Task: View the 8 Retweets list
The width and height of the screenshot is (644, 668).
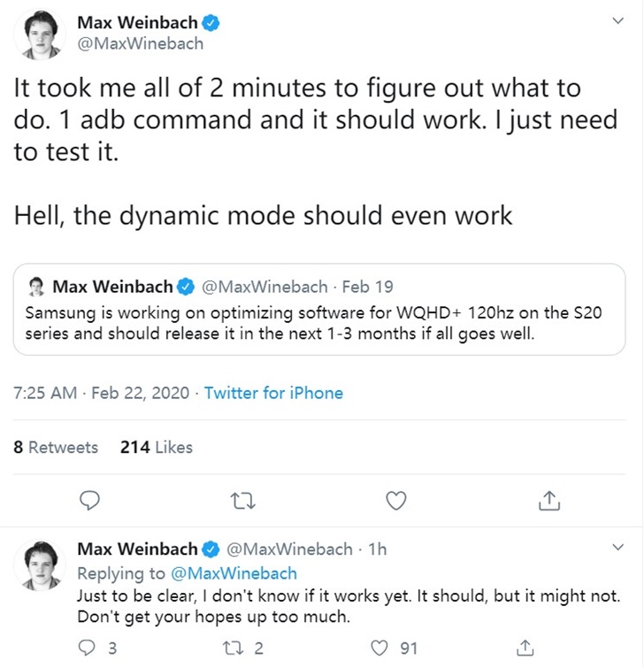Action: pyautogui.click(x=56, y=447)
